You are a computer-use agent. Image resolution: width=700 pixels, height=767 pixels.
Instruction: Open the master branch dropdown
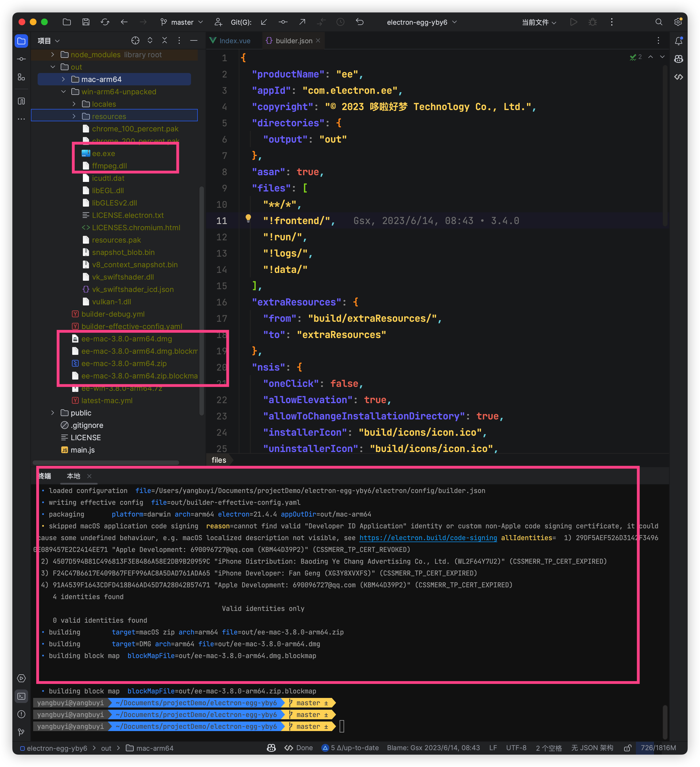pyautogui.click(x=182, y=22)
